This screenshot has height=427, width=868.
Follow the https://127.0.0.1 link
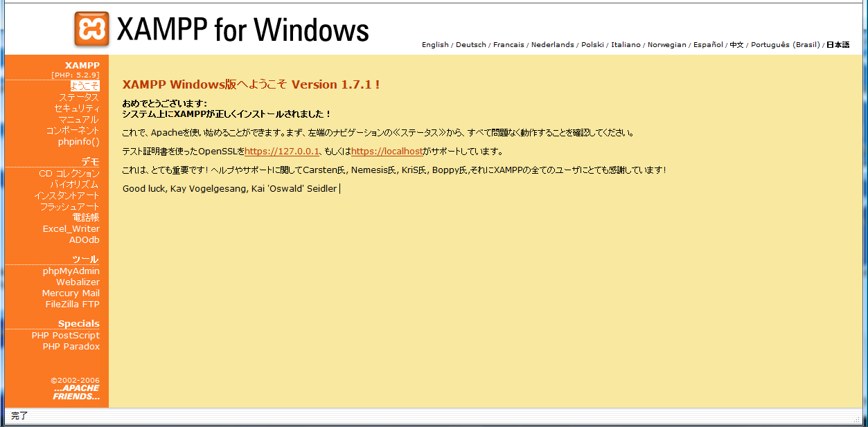click(x=282, y=152)
